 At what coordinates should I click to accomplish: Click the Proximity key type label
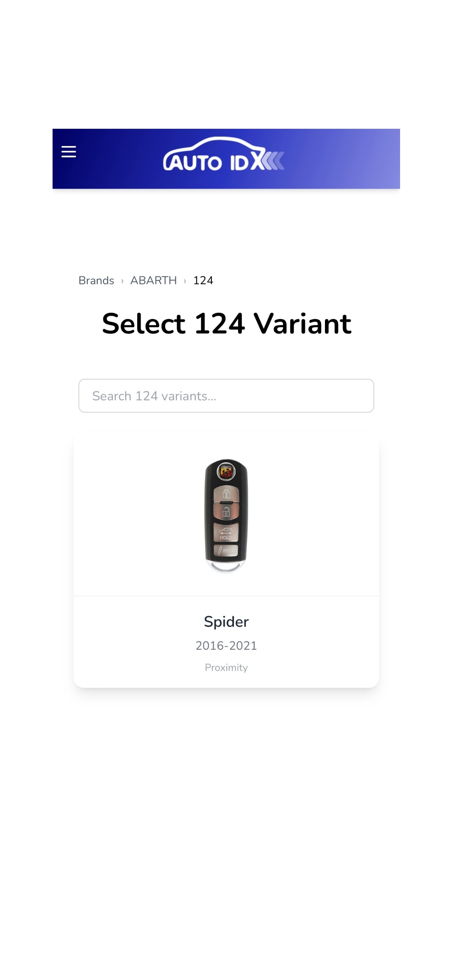[226, 668]
